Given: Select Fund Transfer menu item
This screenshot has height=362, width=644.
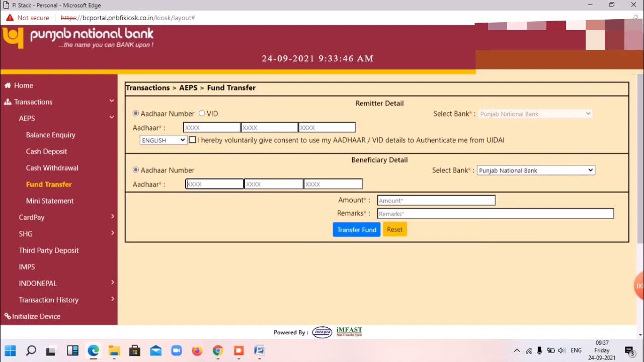Looking at the screenshot, I should click(x=49, y=185).
